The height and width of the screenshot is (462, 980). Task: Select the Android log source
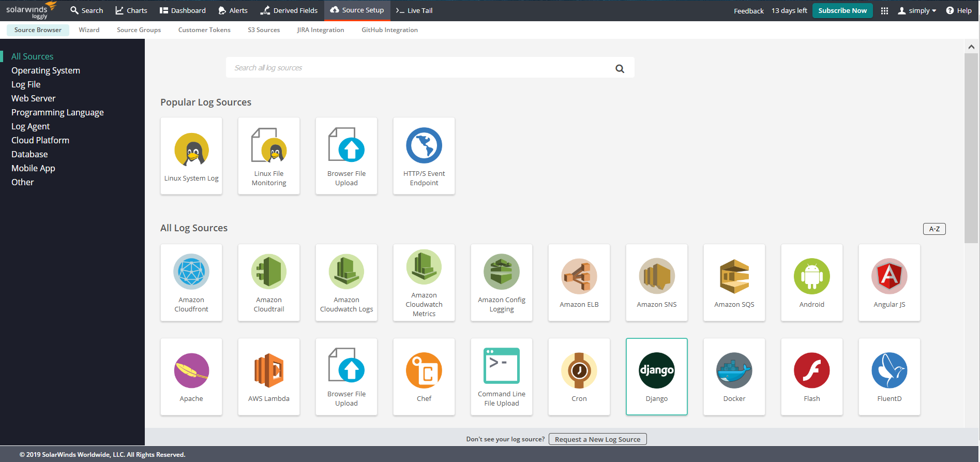pyautogui.click(x=812, y=282)
